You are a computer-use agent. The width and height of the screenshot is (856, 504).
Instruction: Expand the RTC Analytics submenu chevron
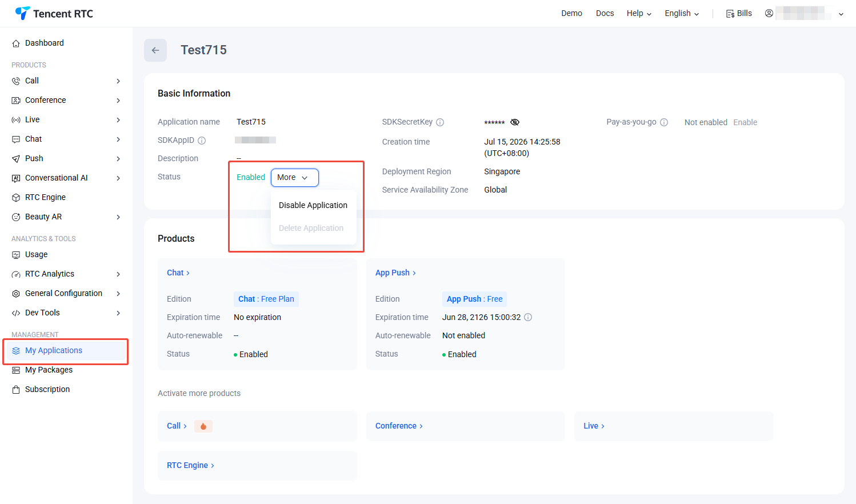tap(118, 274)
